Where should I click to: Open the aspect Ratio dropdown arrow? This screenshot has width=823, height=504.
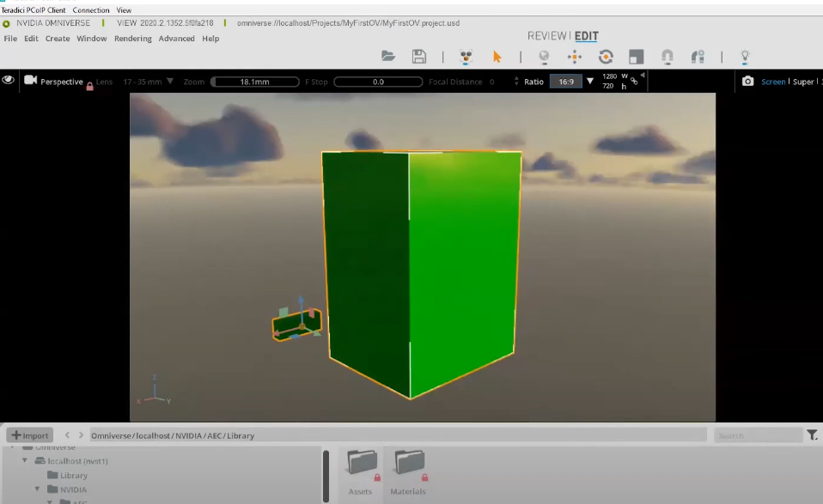point(590,82)
